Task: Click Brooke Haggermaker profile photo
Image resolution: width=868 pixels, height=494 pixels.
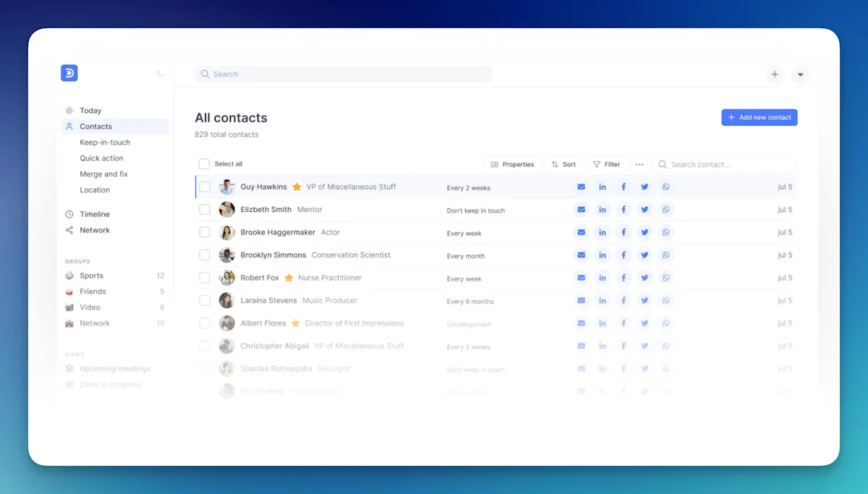Action: [227, 232]
